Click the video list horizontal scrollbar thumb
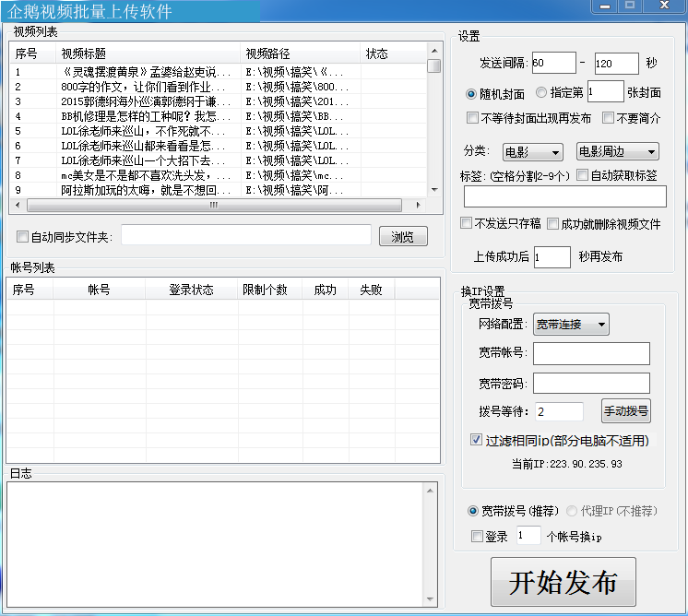 pos(214,205)
